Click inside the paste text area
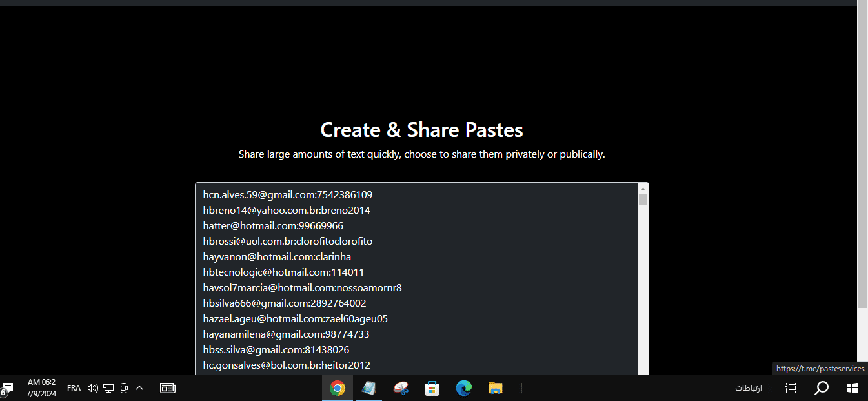Screen dimensions: 868x401 click(416, 279)
